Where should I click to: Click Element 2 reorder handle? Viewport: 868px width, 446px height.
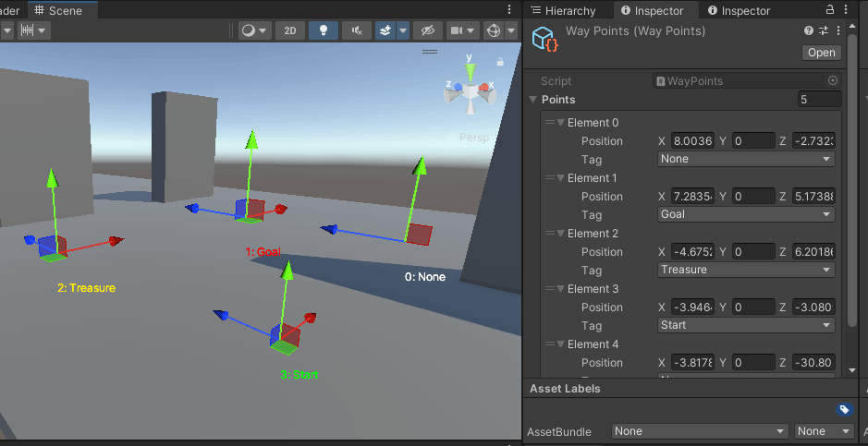(x=550, y=234)
